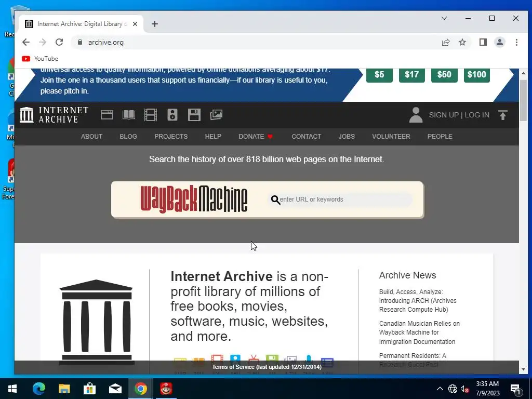532x399 pixels.
Task: Open SIGN UP link
Action: [x=444, y=115]
